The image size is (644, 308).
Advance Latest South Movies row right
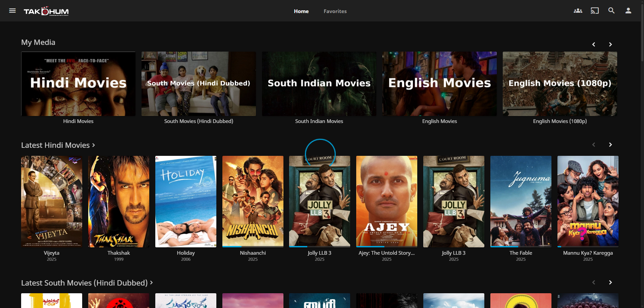pyautogui.click(x=610, y=283)
